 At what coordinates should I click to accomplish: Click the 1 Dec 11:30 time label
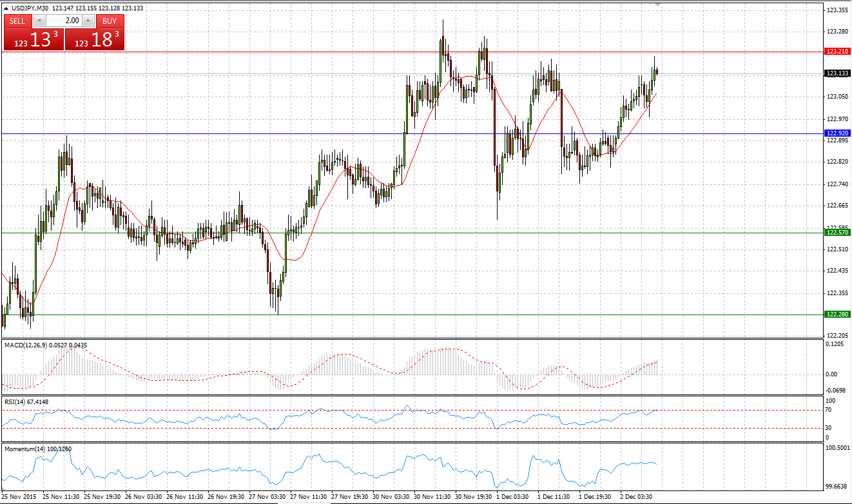point(554,497)
